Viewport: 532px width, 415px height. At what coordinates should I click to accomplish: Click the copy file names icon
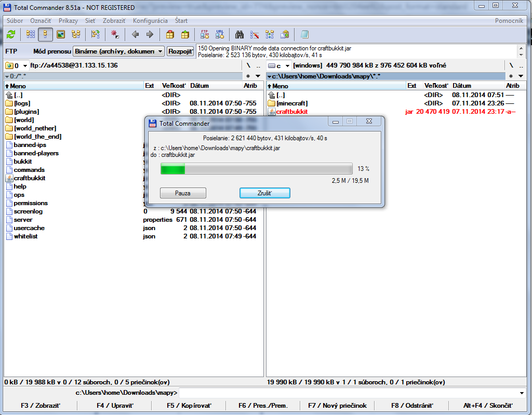tap(285, 34)
